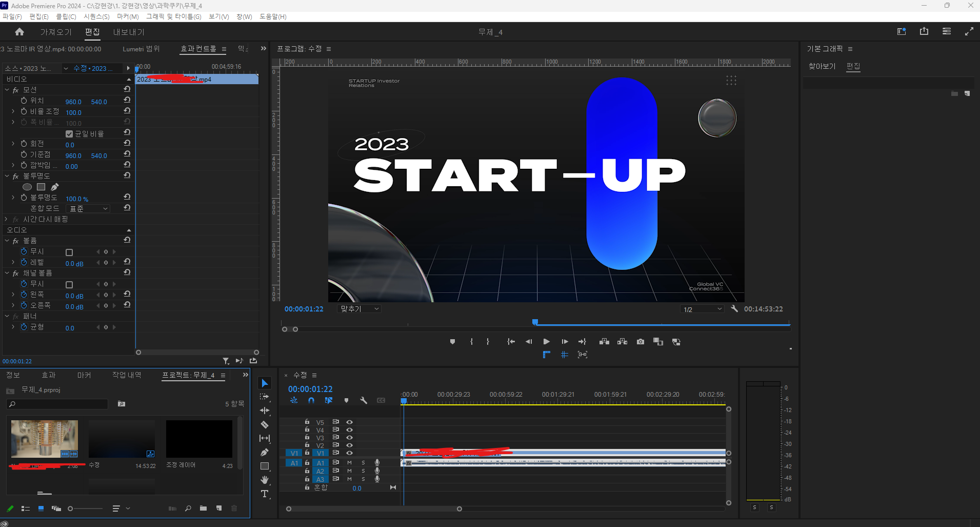Toggle Channel Volume bypass (무시) checkbox

[69, 284]
